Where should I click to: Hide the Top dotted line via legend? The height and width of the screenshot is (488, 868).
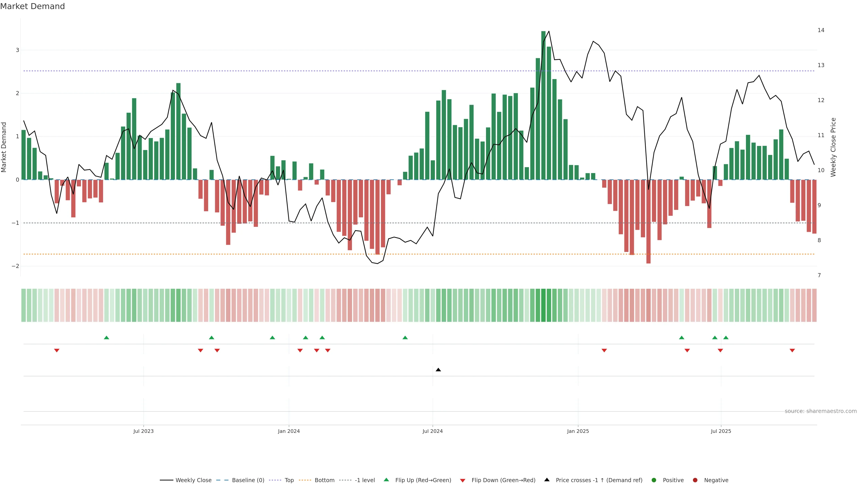289,480
